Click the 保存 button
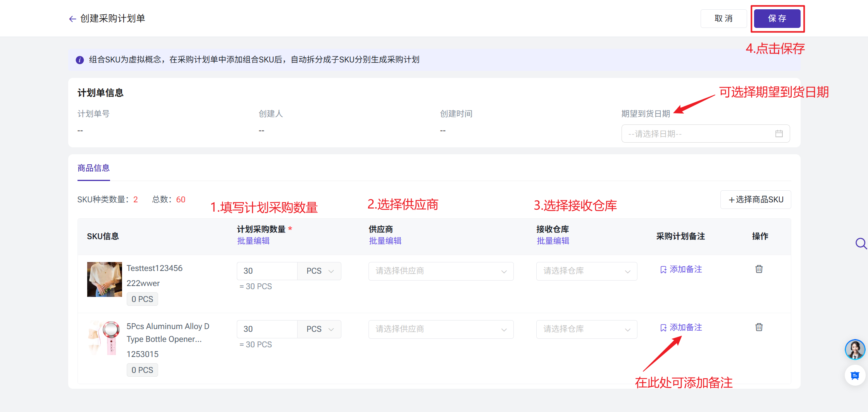The width and height of the screenshot is (868, 412). pos(777,19)
